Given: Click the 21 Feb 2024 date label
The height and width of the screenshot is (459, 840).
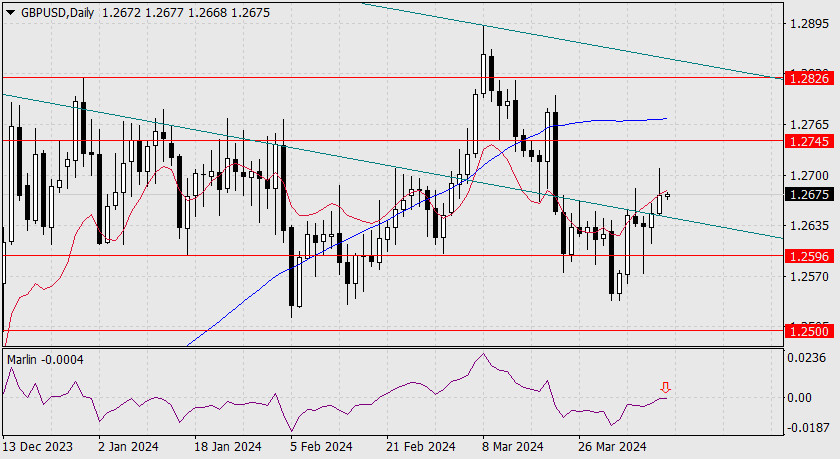Looking at the screenshot, I should 421,447.
